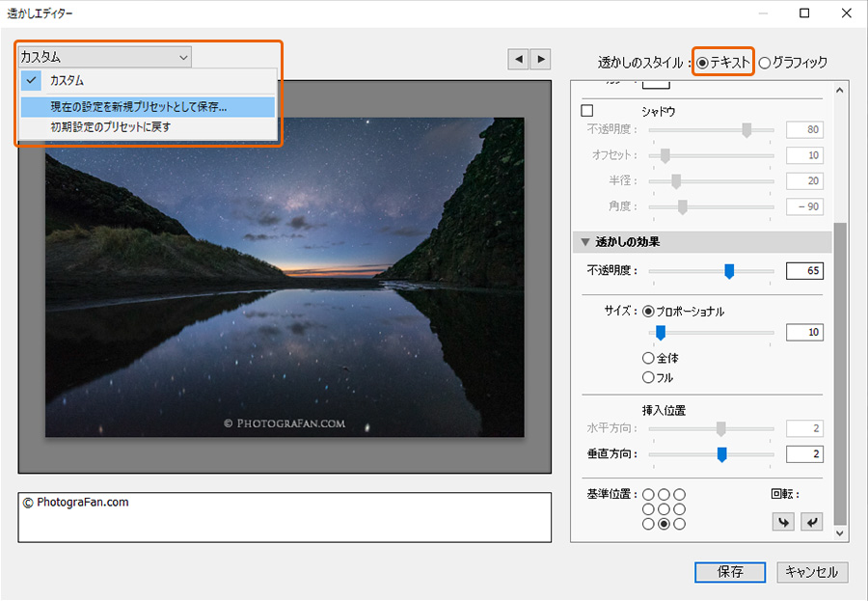Set anchor to top-left position
This screenshot has width=868, height=601.
[648, 494]
